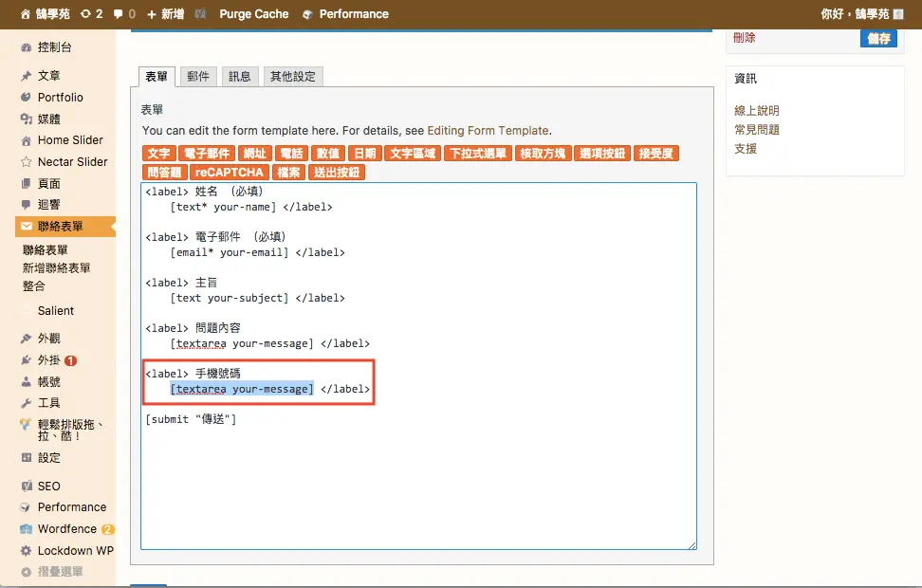The width and height of the screenshot is (922, 588).
Task: Click the SEO sidebar icon
Action: click(26, 487)
